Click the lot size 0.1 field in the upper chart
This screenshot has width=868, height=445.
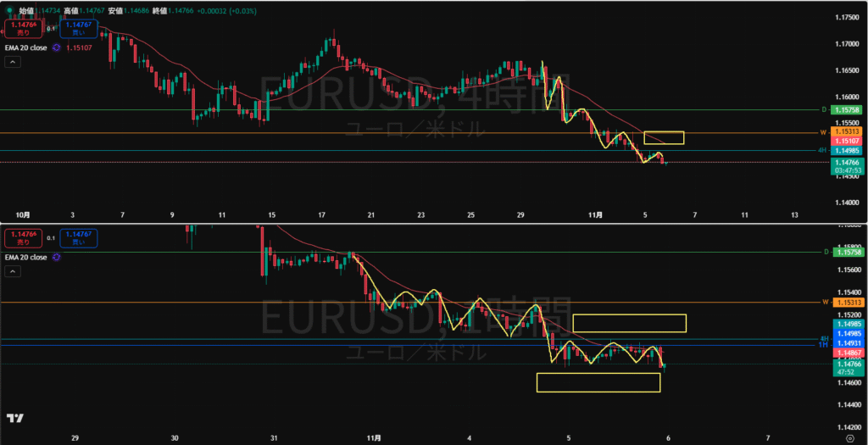pyautogui.click(x=50, y=28)
